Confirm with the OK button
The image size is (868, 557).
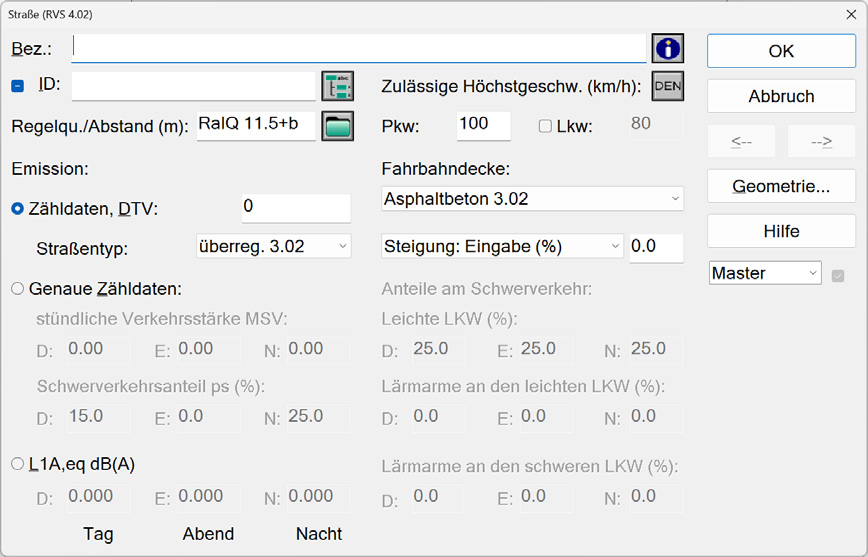(x=781, y=51)
